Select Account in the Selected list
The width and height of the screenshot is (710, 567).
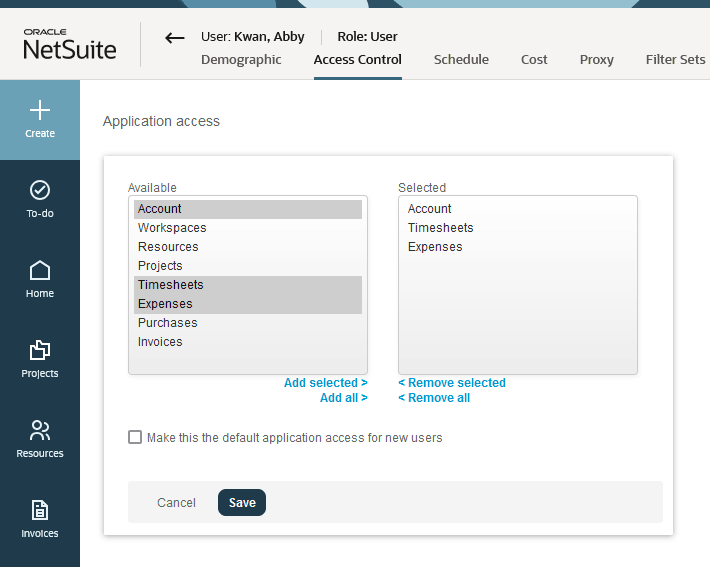pyautogui.click(x=518, y=209)
